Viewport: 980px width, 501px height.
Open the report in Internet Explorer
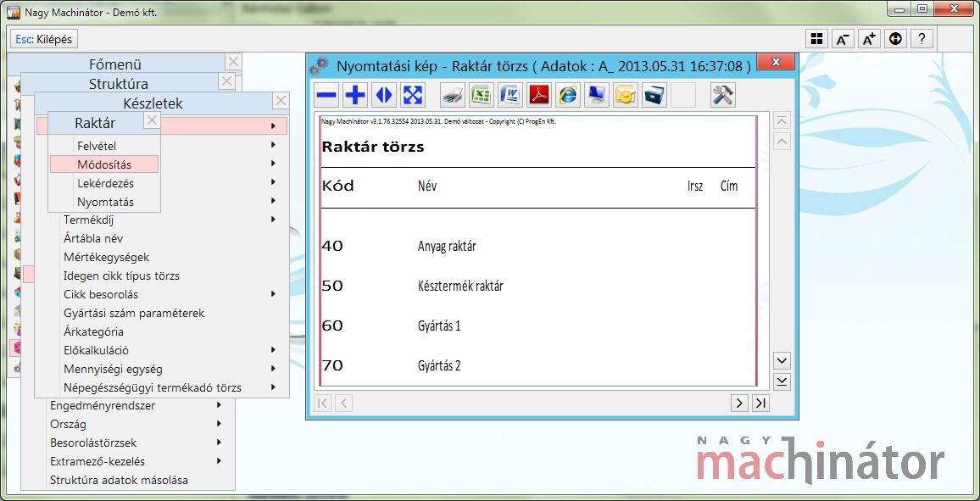coord(568,95)
